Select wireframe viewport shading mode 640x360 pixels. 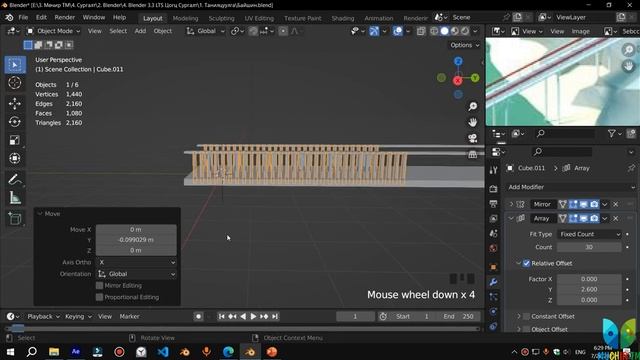click(434, 31)
